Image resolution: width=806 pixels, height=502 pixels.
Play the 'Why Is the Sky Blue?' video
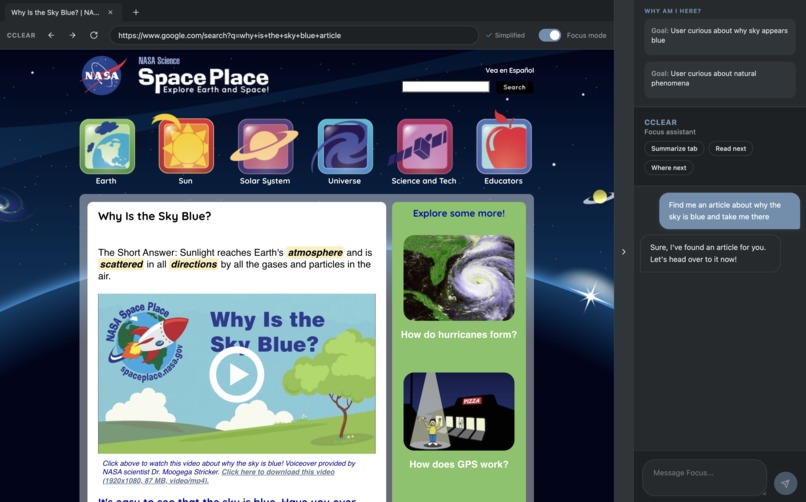pos(236,375)
